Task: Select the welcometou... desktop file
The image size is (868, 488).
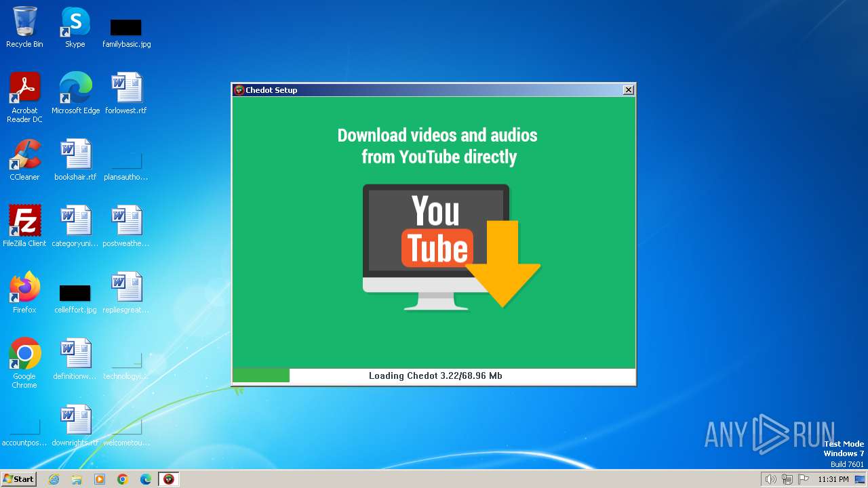Action: point(126,432)
